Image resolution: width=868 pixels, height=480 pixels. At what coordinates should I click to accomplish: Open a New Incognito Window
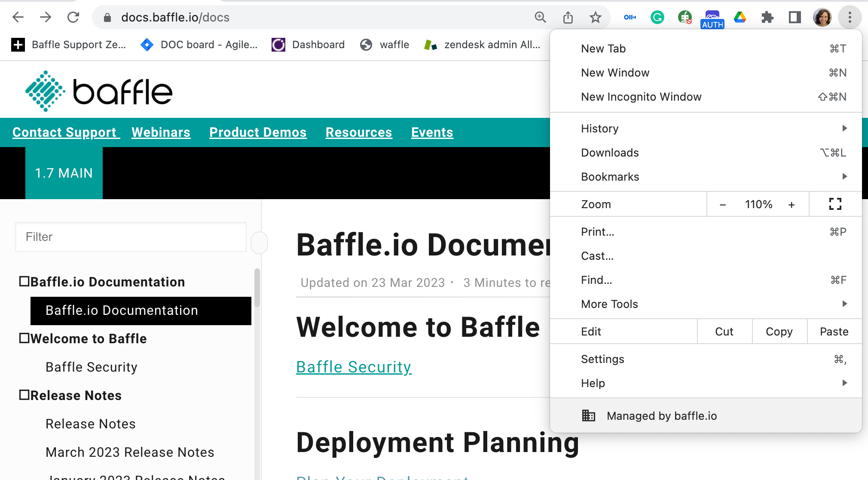(706, 97)
